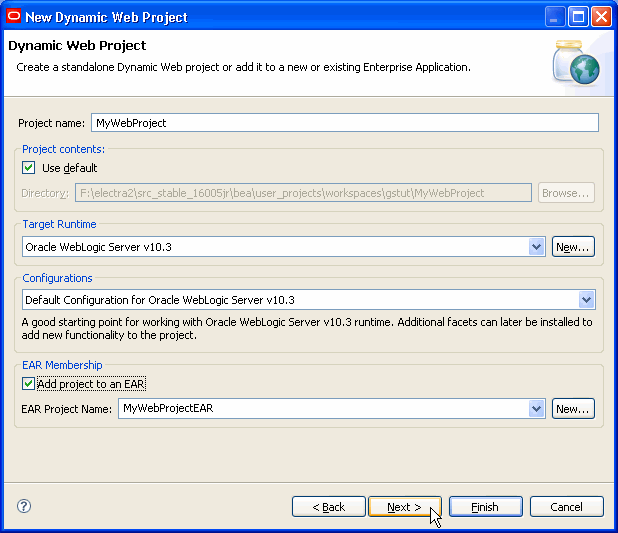
Task: Cancel the new project wizard
Action: click(x=566, y=507)
